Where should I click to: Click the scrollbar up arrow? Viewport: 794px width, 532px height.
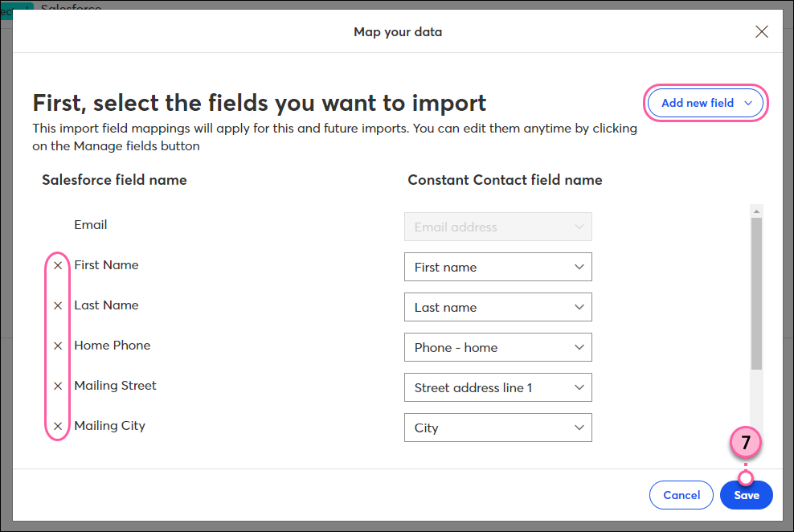click(756, 211)
